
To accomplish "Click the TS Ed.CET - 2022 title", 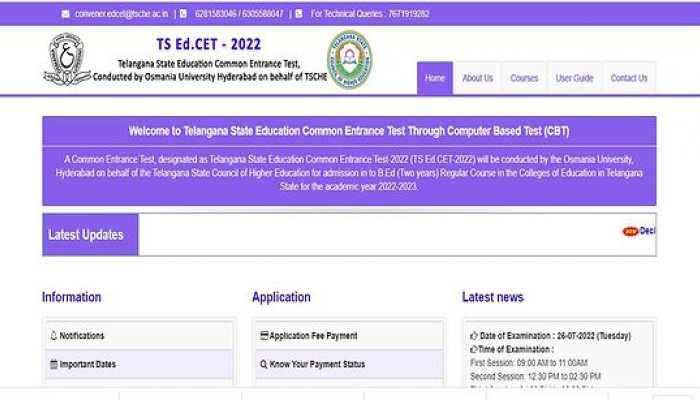I will point(208,44).
